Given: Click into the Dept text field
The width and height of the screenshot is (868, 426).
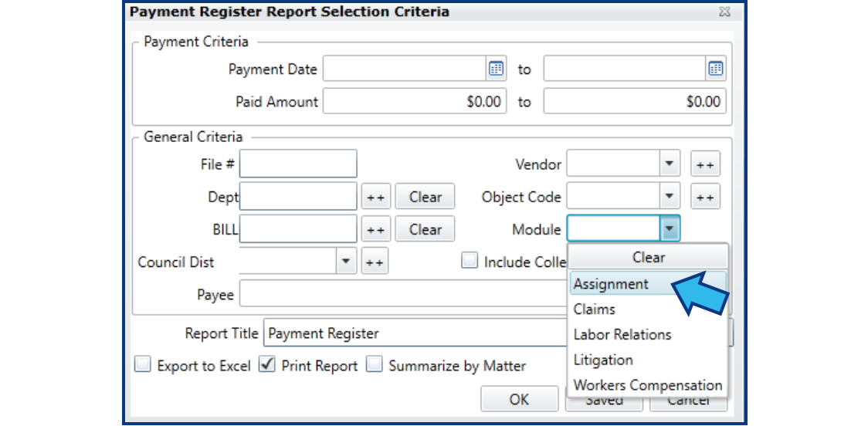Looking at the screenshot, I should point(298,196).
